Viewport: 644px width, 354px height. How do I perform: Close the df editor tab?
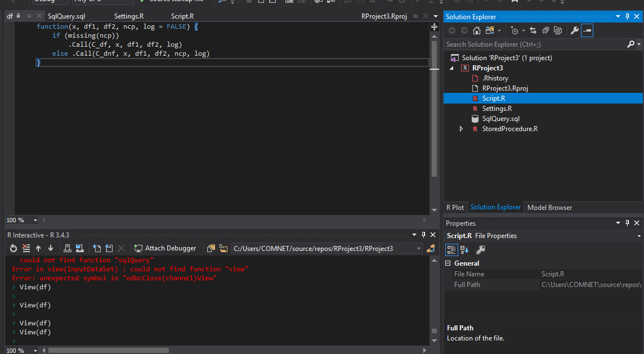39,16
